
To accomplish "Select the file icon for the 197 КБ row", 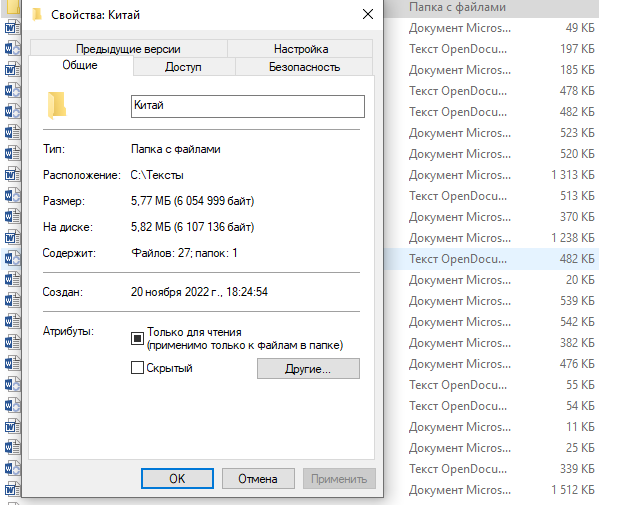I will 12,49.
